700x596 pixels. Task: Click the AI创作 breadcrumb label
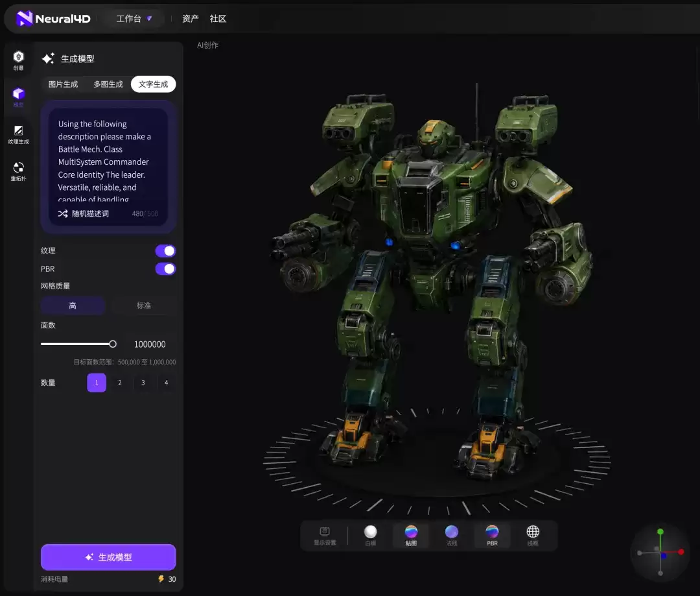[207, 45]
